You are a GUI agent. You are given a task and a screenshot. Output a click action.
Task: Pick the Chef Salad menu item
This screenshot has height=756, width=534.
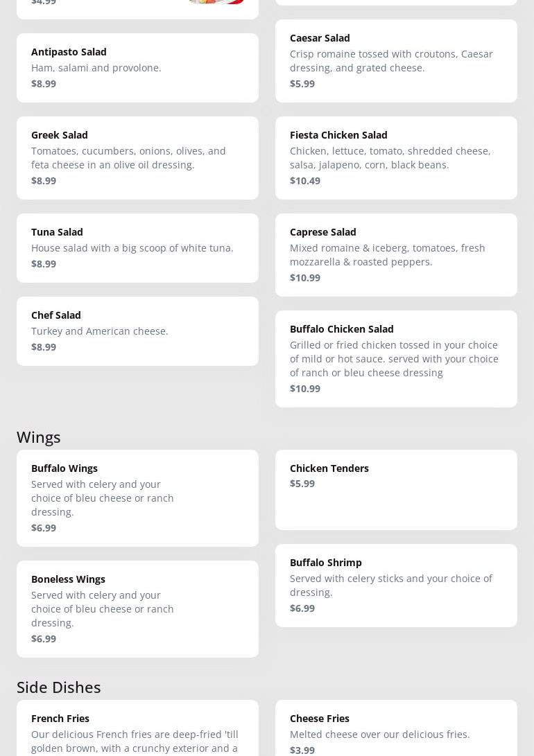pos(137,331)
